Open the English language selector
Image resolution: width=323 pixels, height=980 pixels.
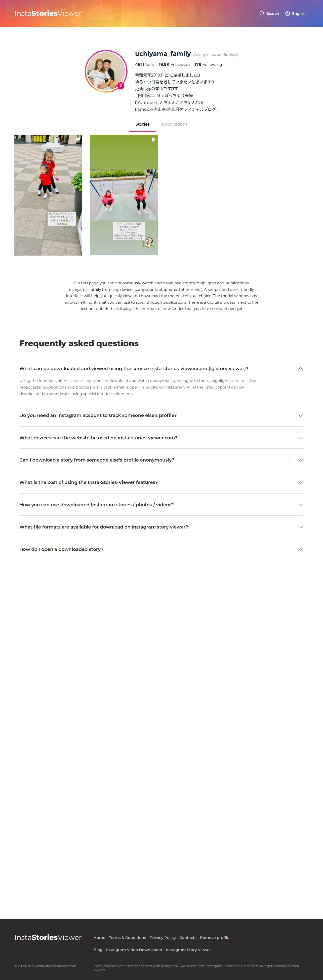click(299, 14)
